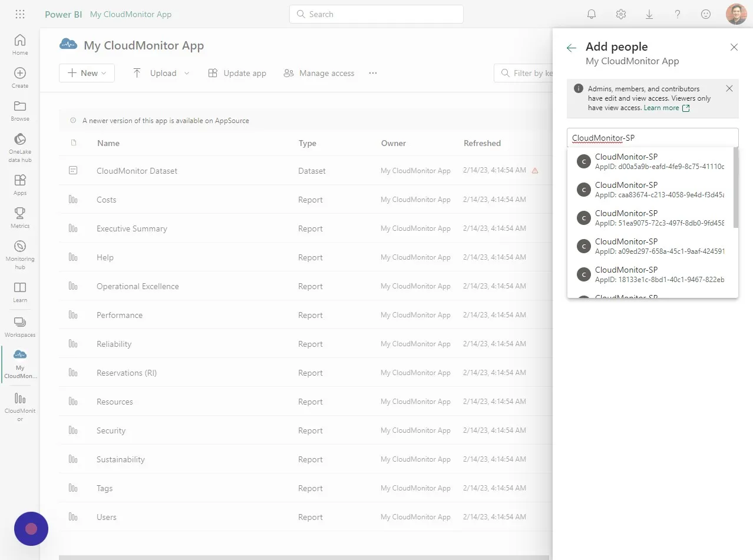Open CloudMonitor report icon in sidebar

click(20, 406)
